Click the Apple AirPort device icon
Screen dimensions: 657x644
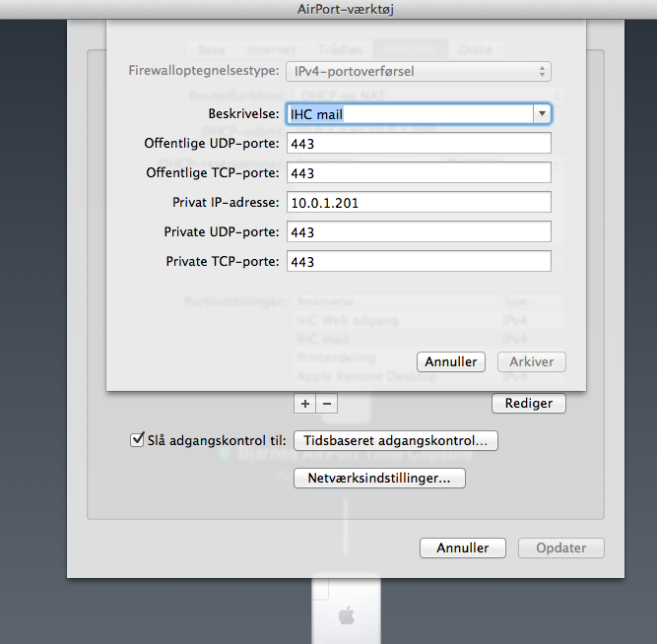(x=346, y=612)
